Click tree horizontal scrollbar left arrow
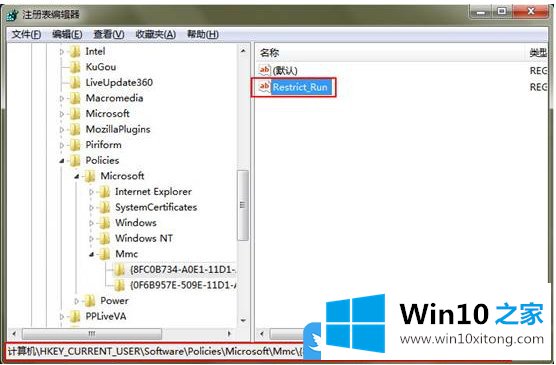556x365 pixels. pyautogui.click(x=14, y=334)
